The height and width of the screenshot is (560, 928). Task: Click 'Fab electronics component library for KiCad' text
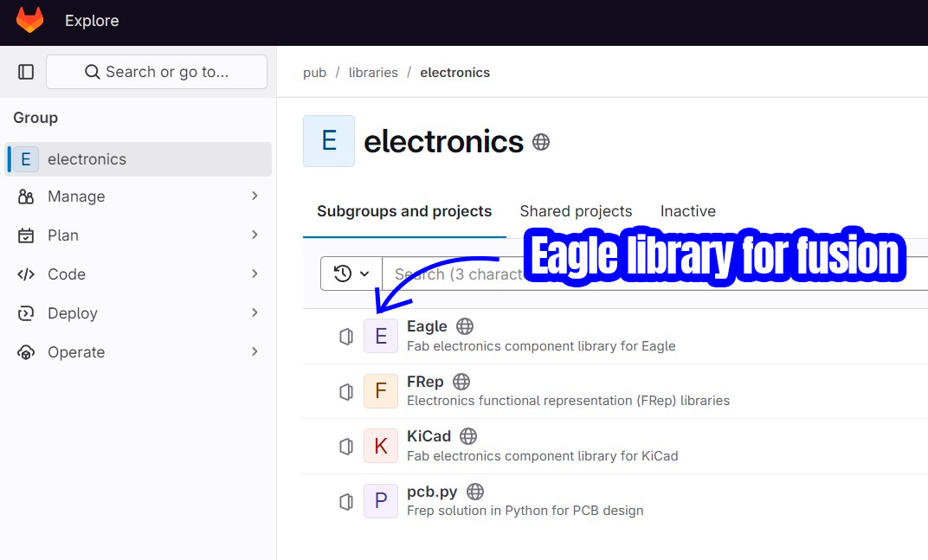point(543,456)
